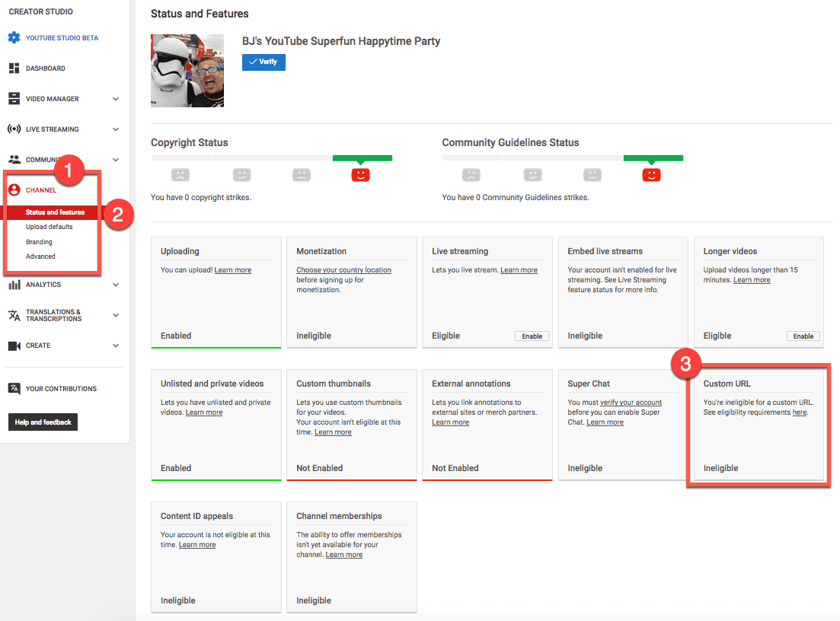Expand the Create sidebar section
Screen dimensions: 840x621
(116, 345)
